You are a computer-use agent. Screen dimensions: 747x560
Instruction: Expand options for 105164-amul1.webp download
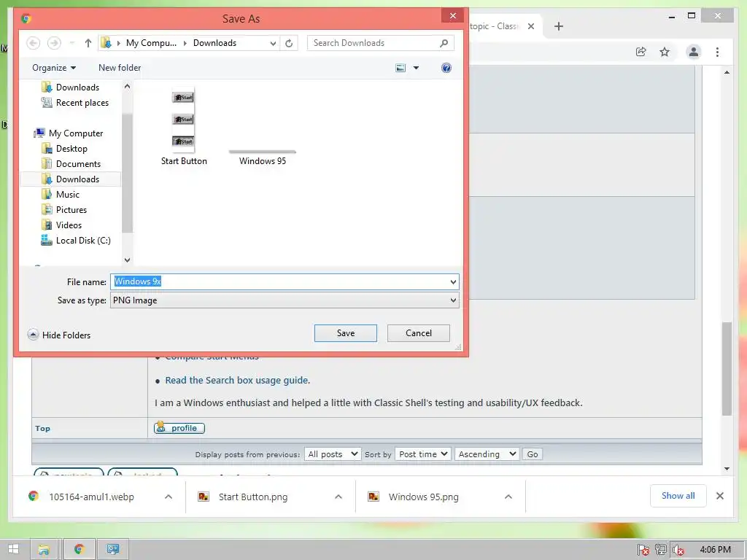pos(169,497)
